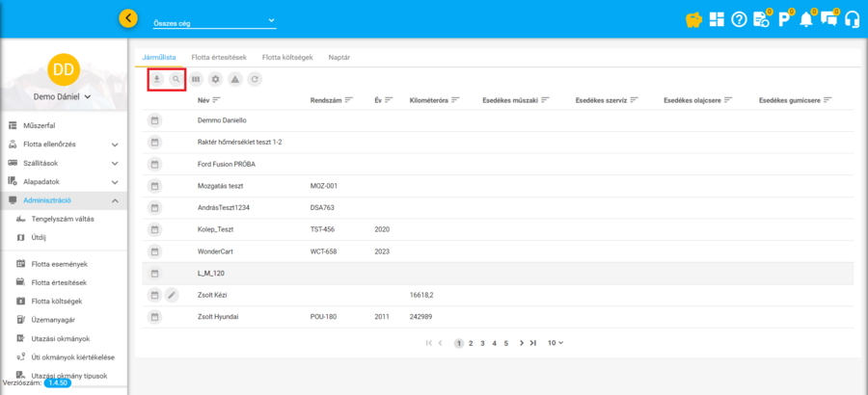Image resolution: width=868 pixels, height=395 pixels.
Task: Open the column chooser icon
Action: pyautogui.click(x=196, y=80)
